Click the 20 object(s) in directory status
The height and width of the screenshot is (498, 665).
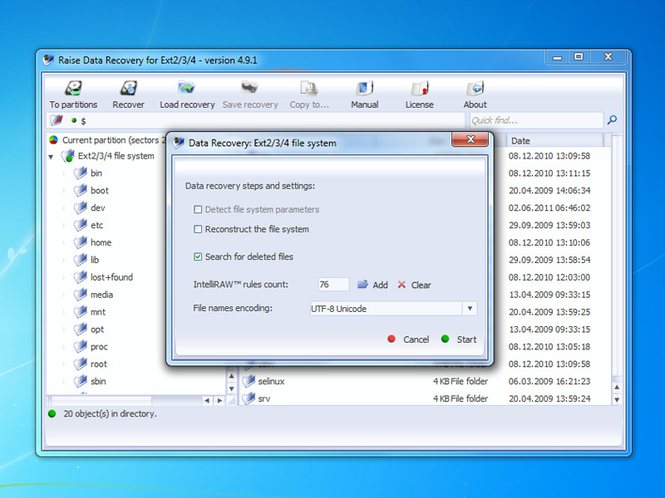(x=110, y=414)
